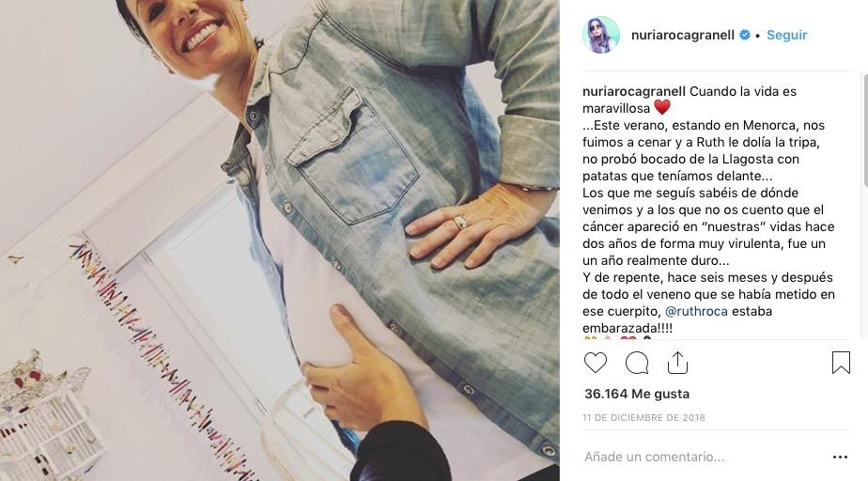Open nuriarocagranell username in header
The height and width of the screenshot is (481, 868).
click(683, 35)
